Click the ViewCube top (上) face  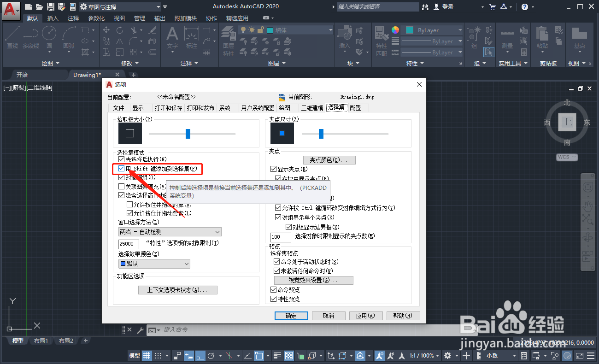(567, 123)
